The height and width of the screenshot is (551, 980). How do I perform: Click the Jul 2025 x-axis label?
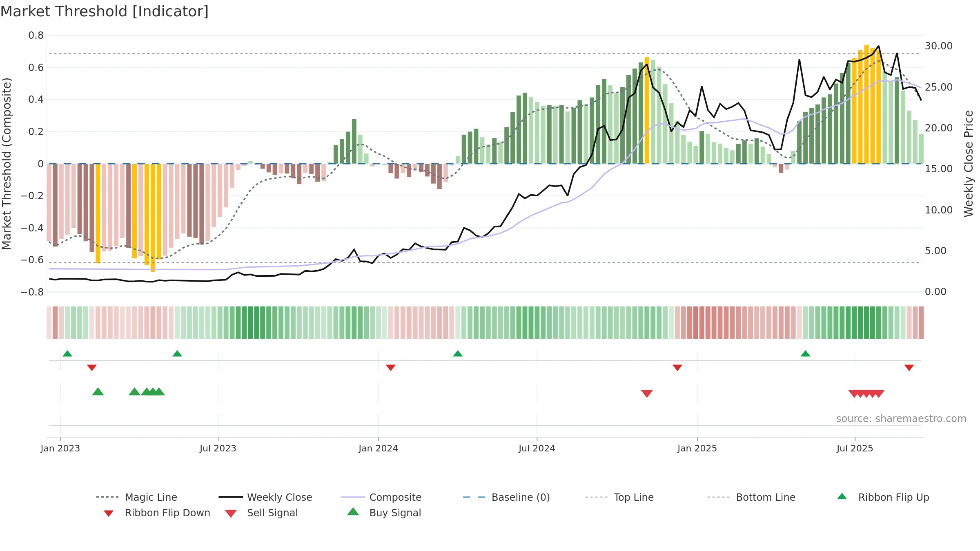855,448
